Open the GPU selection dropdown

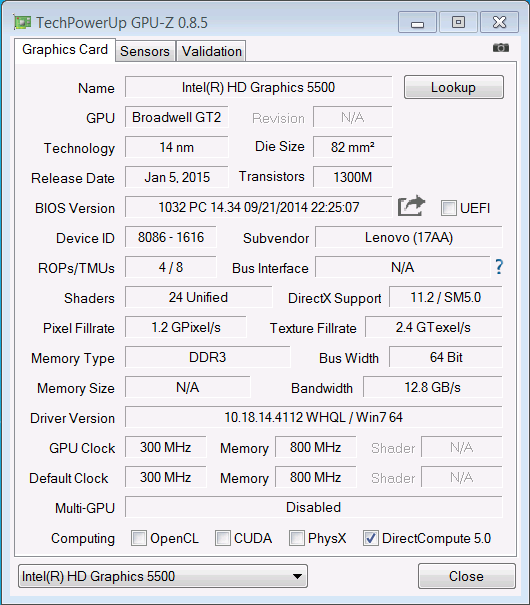tap(163, 576)
